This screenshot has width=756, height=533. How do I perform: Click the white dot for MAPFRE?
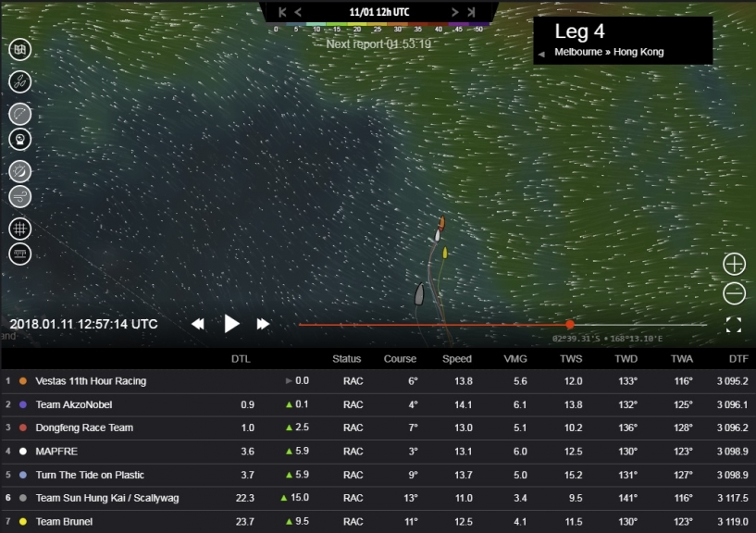point(22,452)
